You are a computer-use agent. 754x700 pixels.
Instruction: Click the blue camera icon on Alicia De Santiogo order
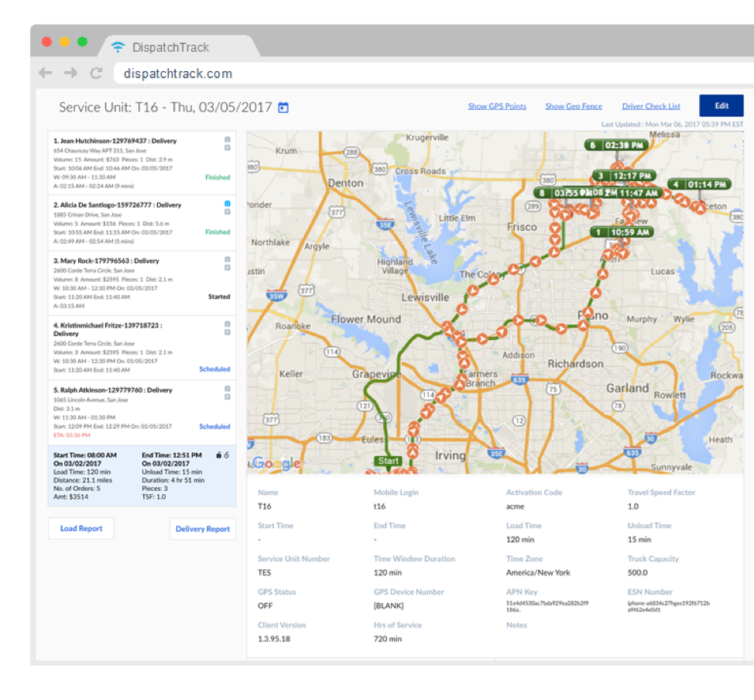pyautogui.click(x=228, y=204)
